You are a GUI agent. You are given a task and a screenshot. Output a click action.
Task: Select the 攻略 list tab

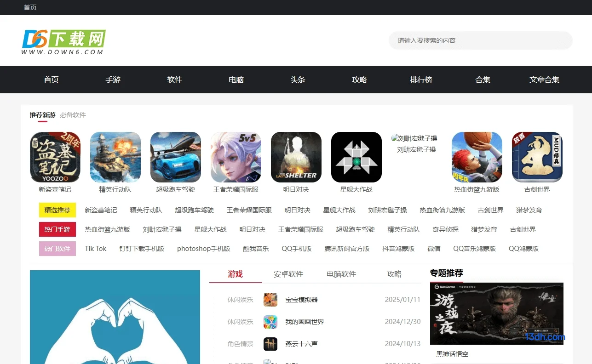click(394, 274)
